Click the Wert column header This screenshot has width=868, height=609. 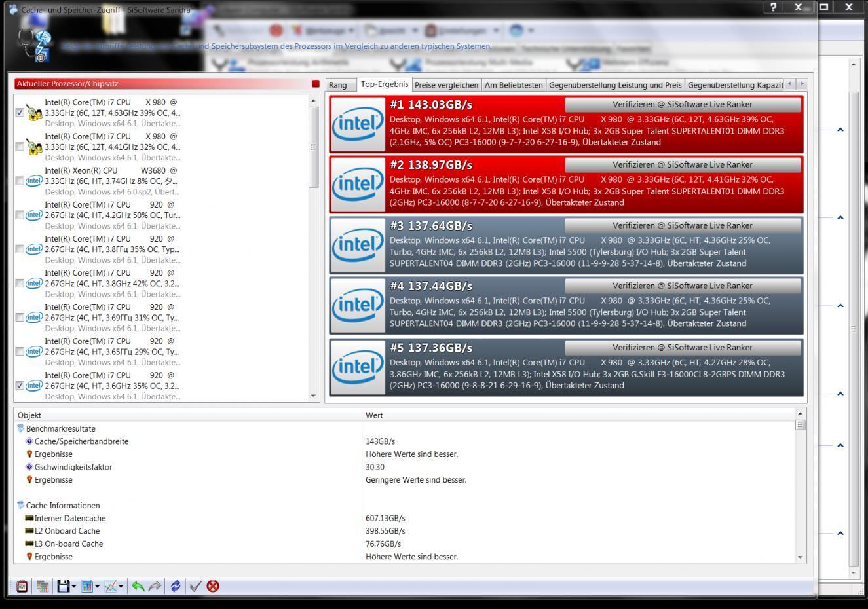click(578, 415)
